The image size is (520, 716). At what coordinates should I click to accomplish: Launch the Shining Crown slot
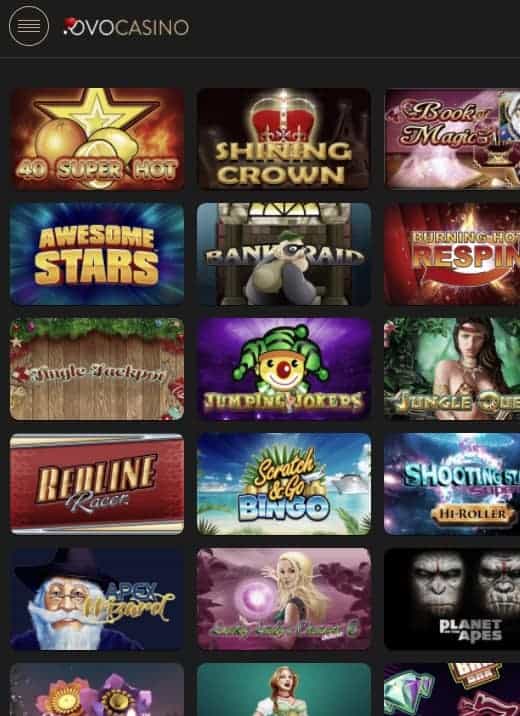[x=284, y=139]
